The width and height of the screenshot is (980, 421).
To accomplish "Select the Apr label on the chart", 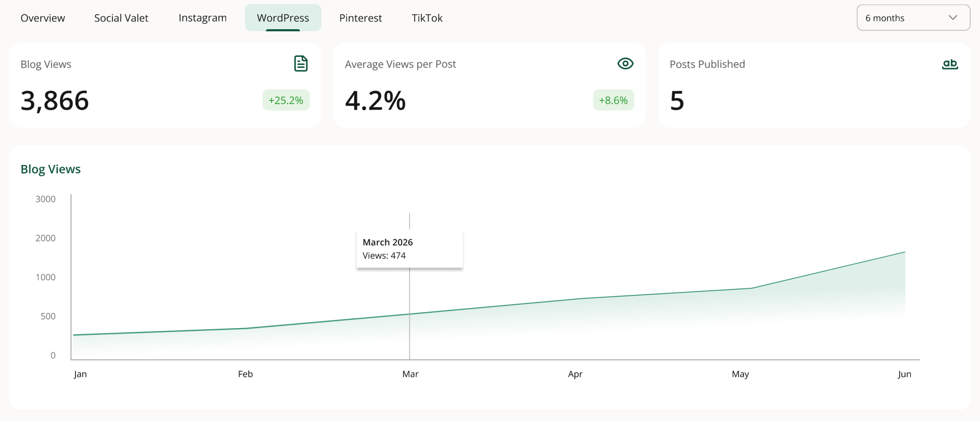I will 575,374.
